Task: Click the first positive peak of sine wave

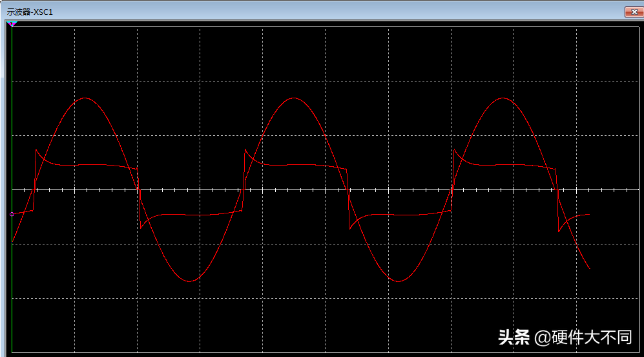Action: (84, 98)
